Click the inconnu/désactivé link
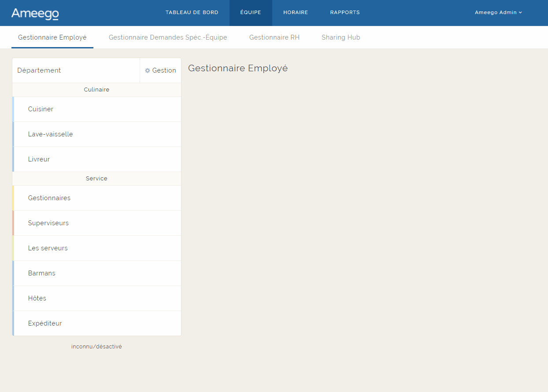 [96, 347]
